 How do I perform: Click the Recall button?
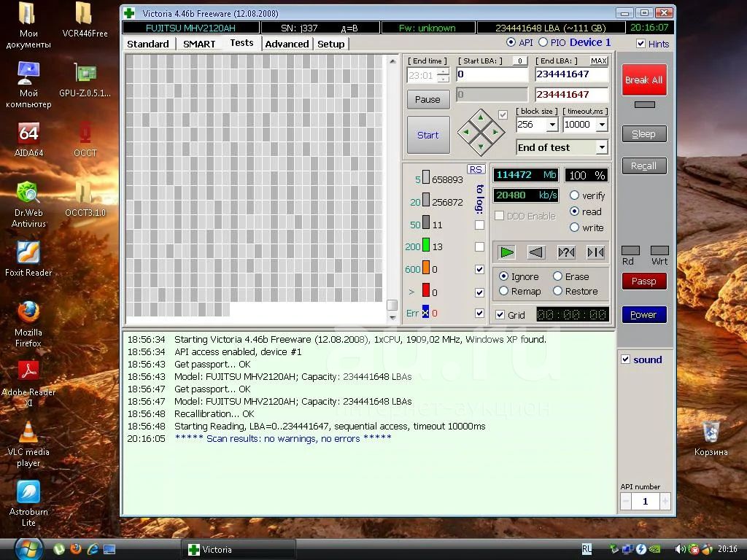point(644,166)
